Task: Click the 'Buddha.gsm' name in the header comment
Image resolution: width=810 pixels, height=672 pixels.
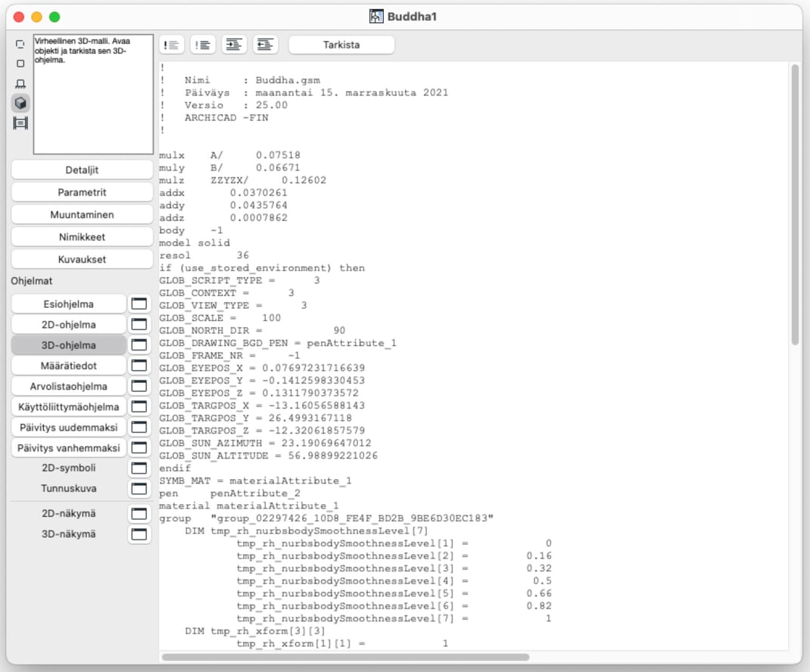Action: 288,80
